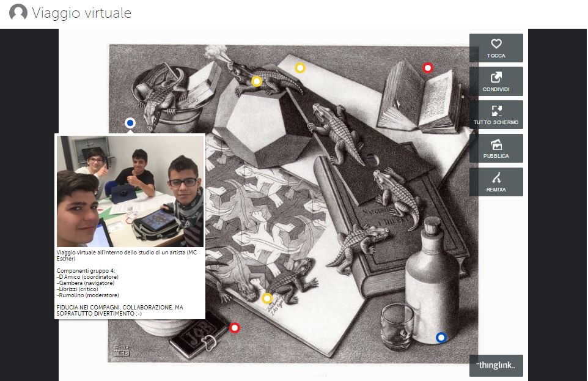Click the blue hotspot at the bottle base
The image size is (588, 381).
point(441,338)
